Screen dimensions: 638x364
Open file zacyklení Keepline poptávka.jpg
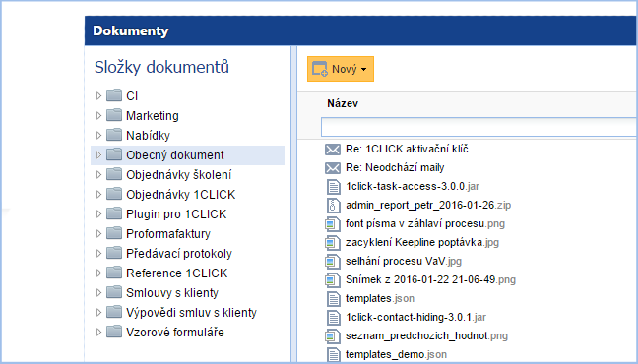(422, 242)
